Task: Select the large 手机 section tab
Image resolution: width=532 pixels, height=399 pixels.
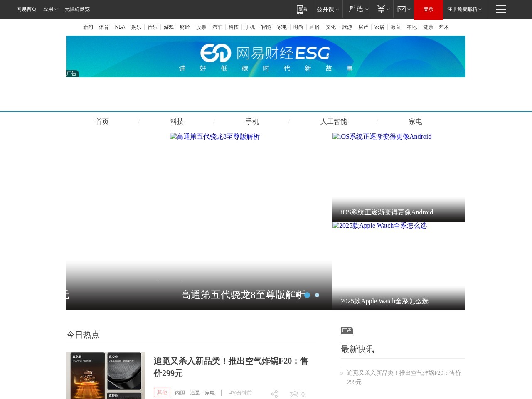Action: pos(252,122)
